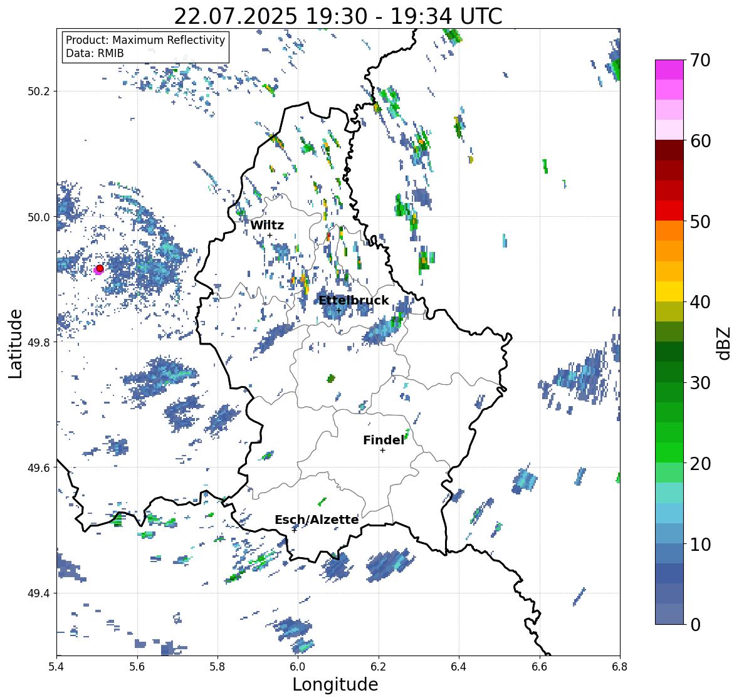Click the magenta swatch at colorbar top
The height and width of the screenshot is (700, 739).
[669, 70]
